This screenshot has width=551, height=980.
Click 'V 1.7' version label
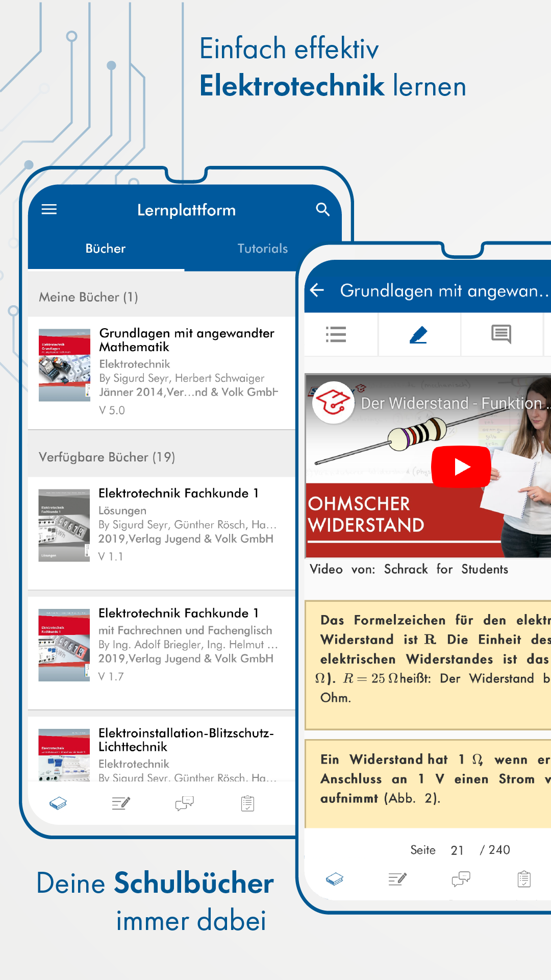point(111,676)
